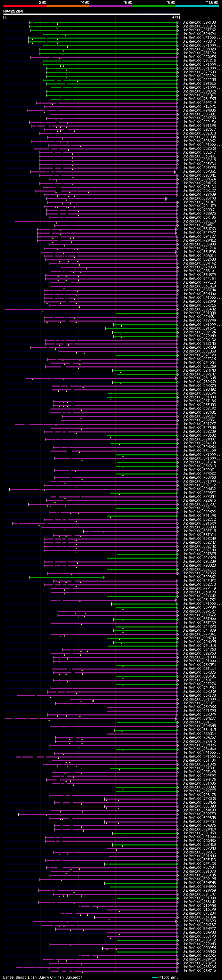
Task: Click the red 20% identity legend segment
Action: [x=25, y=6]
